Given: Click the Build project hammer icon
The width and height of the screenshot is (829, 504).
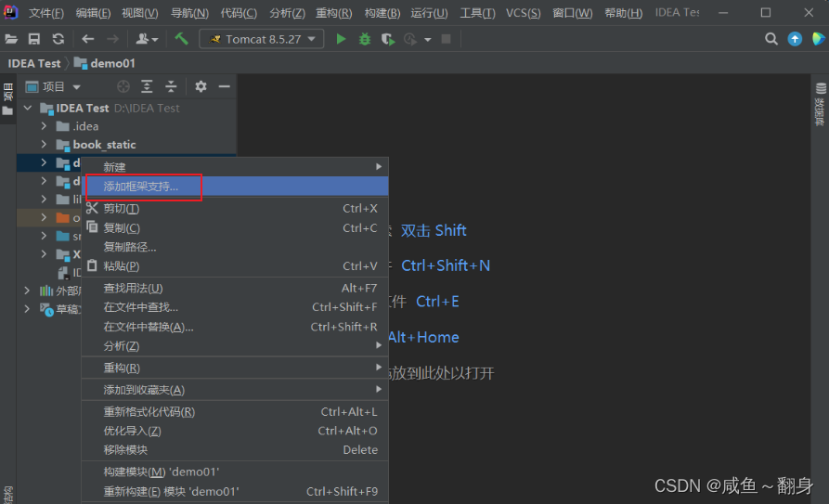Looking at the screenshot, I should click(181, 39).
